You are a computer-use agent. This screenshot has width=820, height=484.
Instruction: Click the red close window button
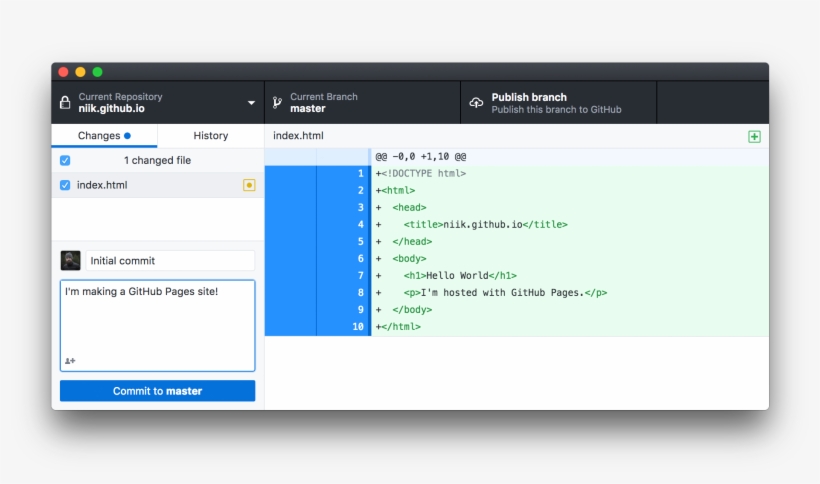63,72
